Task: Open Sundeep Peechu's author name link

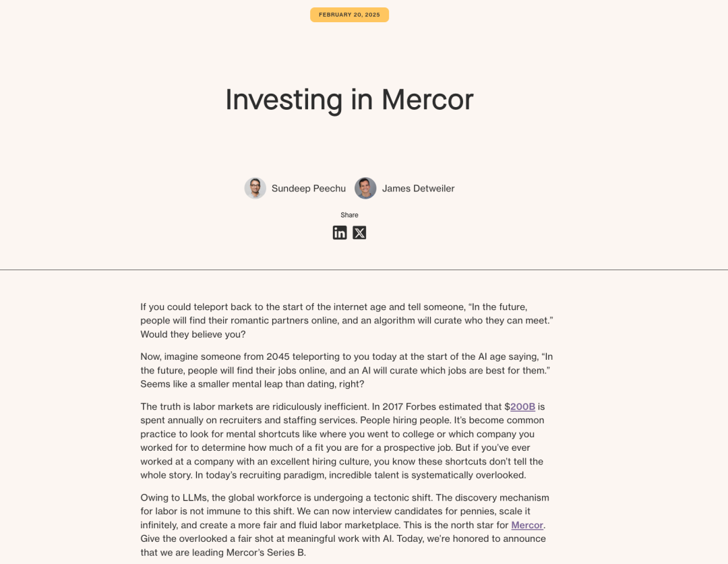Action: 308,189
